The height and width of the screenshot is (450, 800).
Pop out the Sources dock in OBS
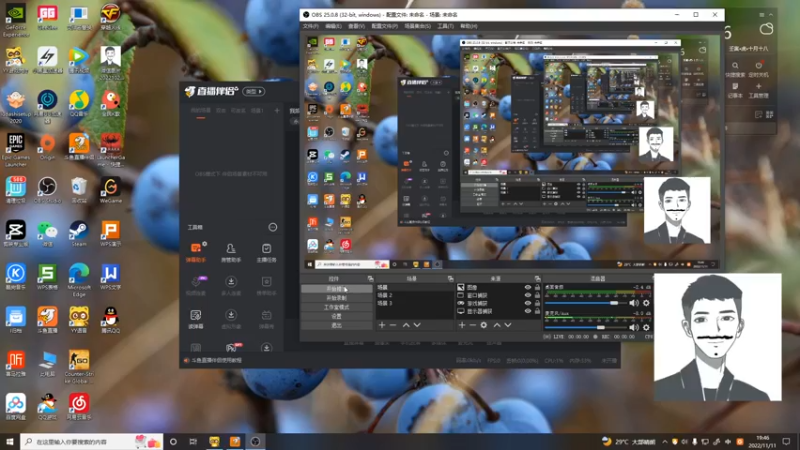pyautogui.click(x=537, y=279)
